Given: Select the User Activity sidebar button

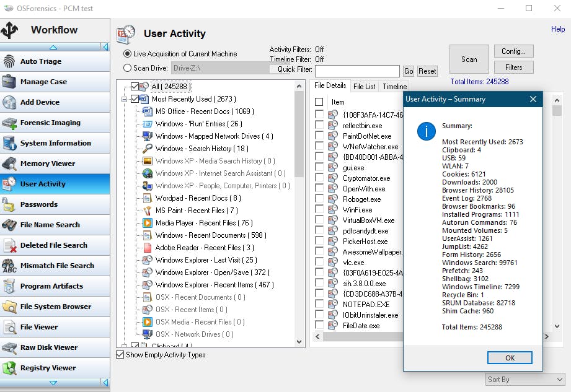Looking at the screenshot, I should coord(55,184).
